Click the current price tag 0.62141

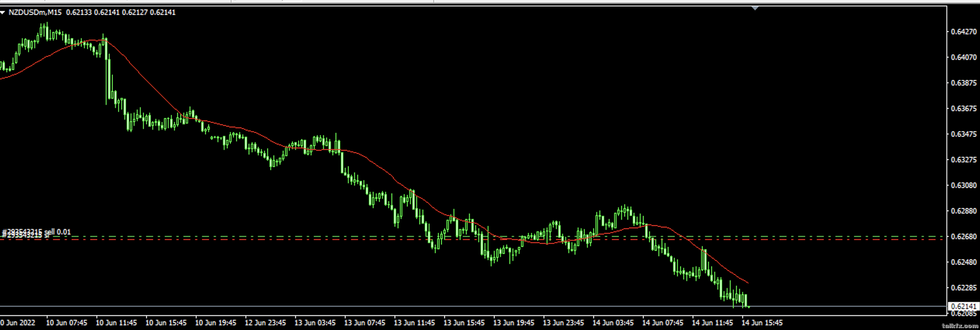(963, 306)
